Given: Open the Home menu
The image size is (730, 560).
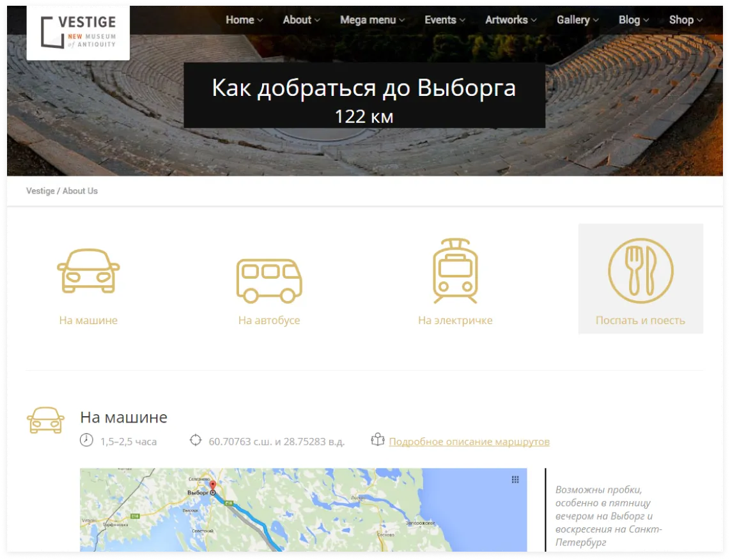Looking at the screenshot, I should [x=244, y=20].
